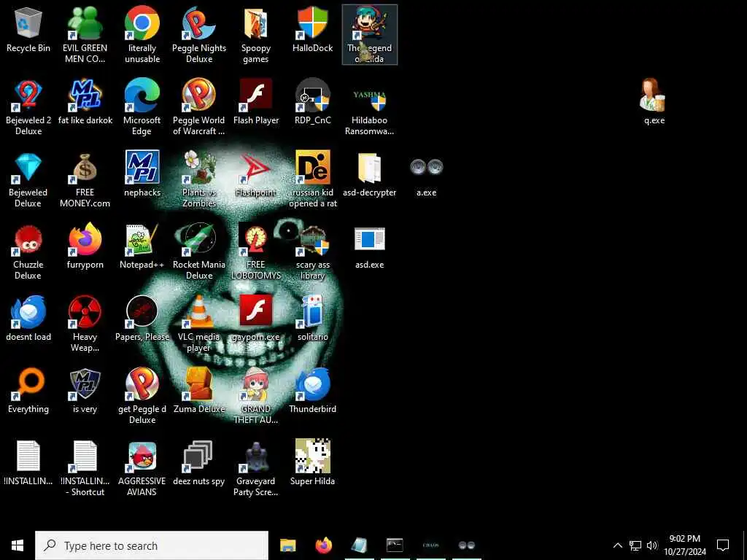Open File Explorer from the taskbar
This screenshot has height=560, width=747.
click(287, 545)
